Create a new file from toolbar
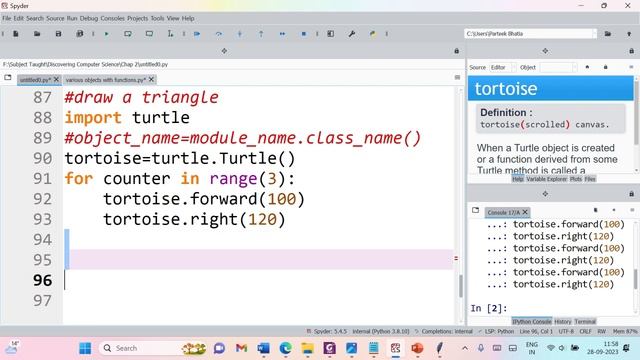Image resolution: width=640 pixels, height=360 pixels. click(x=16, y=34)
